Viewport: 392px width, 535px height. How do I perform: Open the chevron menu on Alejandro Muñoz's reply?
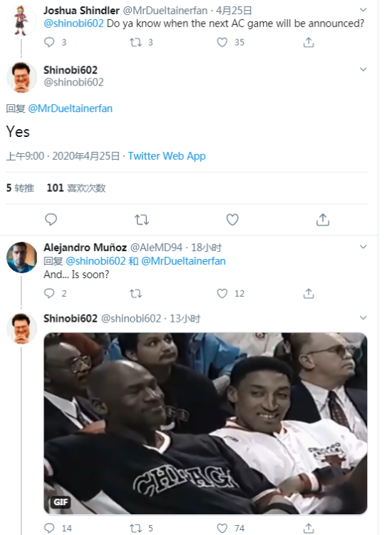click(x=363, y=247)
